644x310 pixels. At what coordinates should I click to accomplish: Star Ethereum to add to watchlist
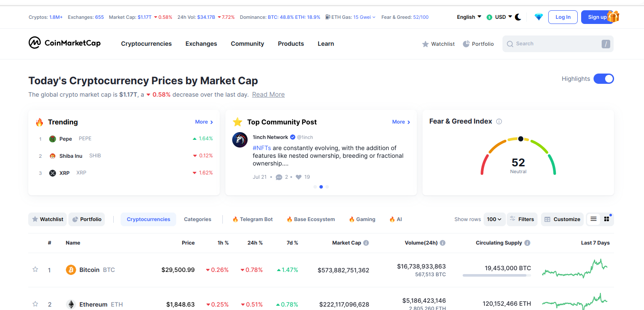pyautogui.click(x=35, y=304)
